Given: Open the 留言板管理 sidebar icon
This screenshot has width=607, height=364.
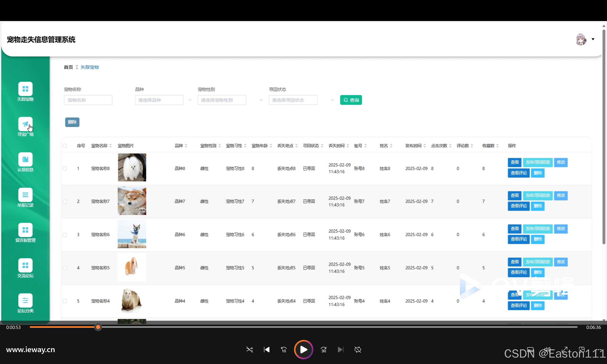Looking at the screenshot, I should pyautogui.click(x=25, y=230).
